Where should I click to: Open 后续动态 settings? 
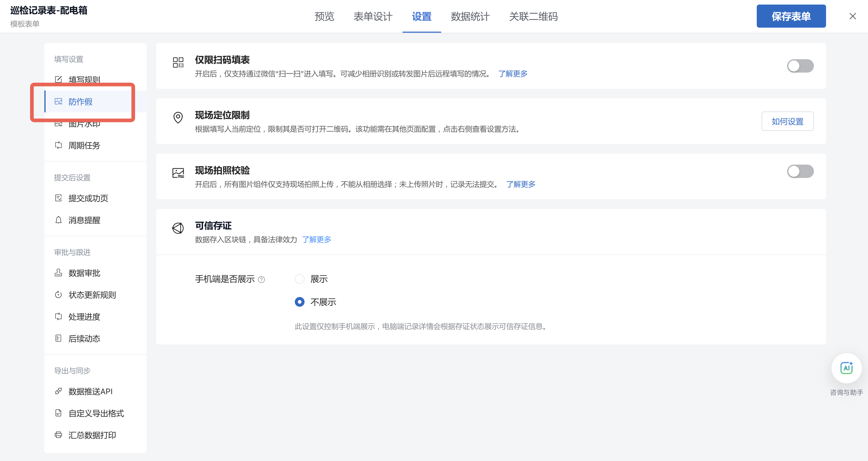tap(95, 338)
